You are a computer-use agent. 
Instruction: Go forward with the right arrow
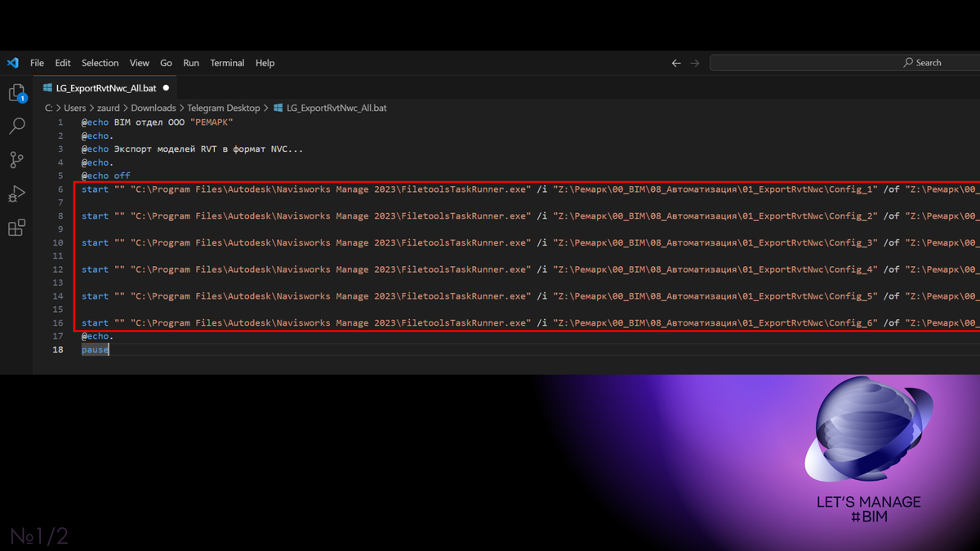click(x=695, y=63)
